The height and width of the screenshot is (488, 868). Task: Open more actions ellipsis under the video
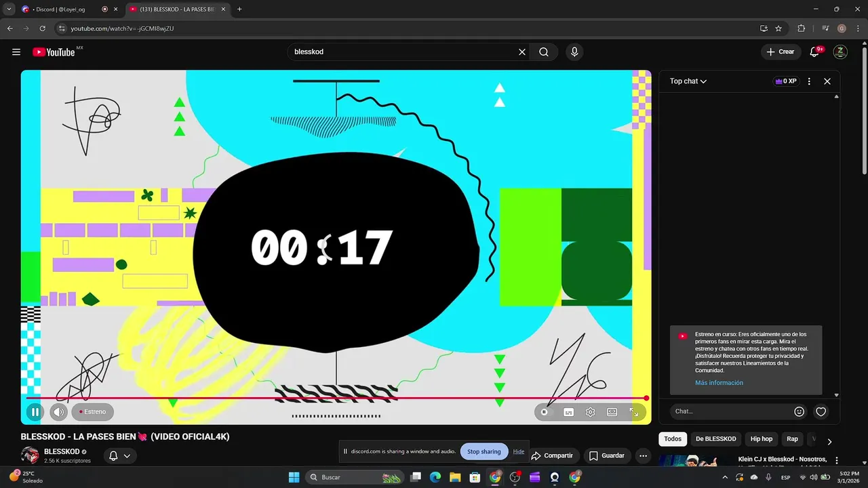[x=644, y=455]
